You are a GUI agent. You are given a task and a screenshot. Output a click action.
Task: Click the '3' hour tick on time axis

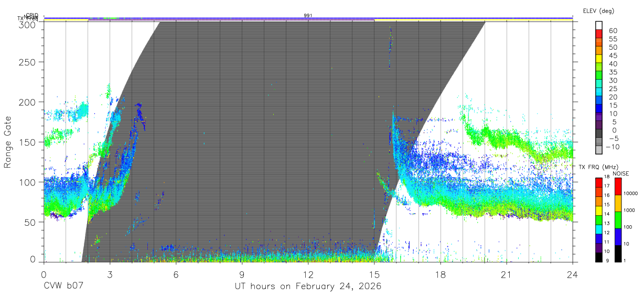click(x=110, y=274)
